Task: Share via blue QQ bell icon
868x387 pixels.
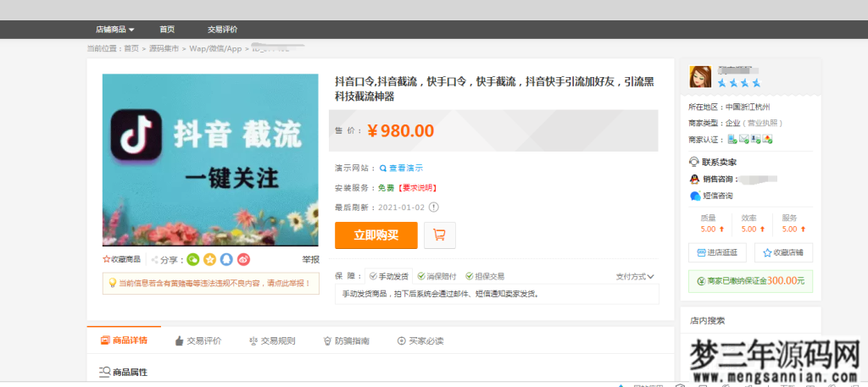Action: pos(226,259)
